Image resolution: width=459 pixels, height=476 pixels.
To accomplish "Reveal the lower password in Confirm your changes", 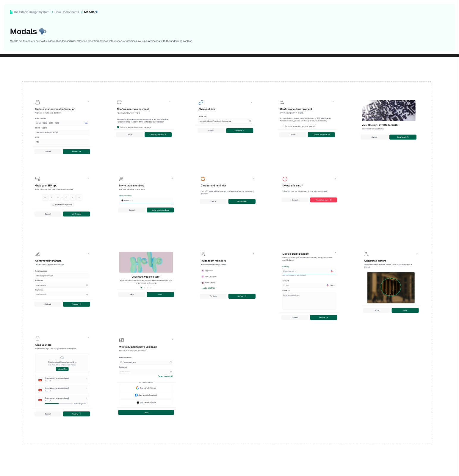I will click(87, 295).
